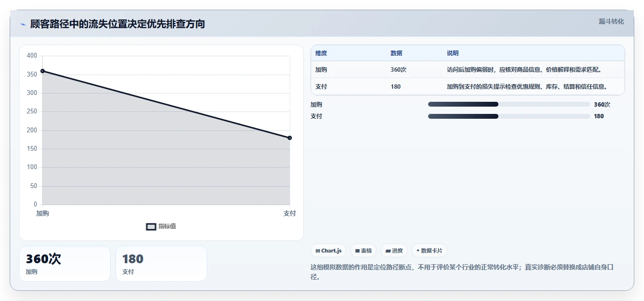The image size is (644, 301).
Task: Click the 支付 progress bar
Action: [x=509, y=116]
